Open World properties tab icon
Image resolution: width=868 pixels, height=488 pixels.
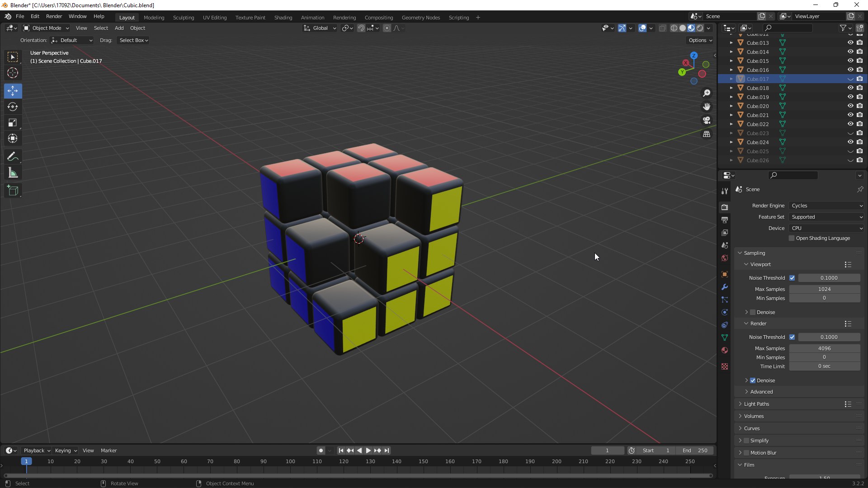(725, 258)
